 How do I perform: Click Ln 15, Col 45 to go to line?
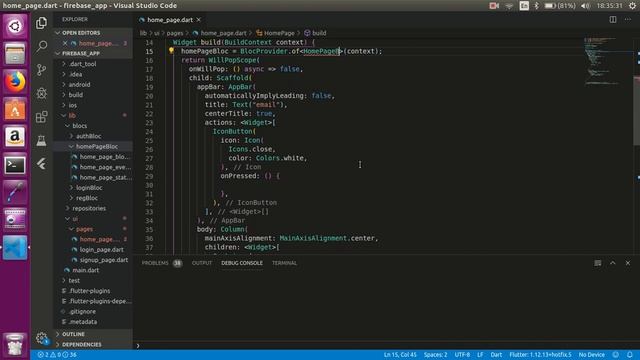coord(400,355)
